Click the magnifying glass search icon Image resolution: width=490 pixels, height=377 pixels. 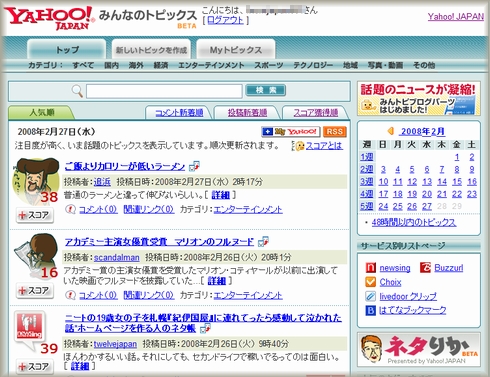[78, 91]
